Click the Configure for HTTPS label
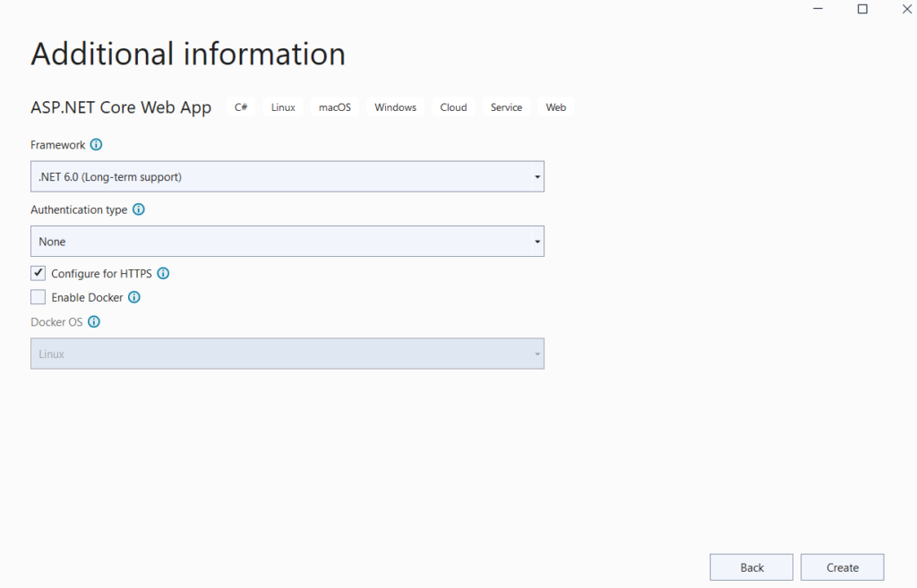The image size is (917, 588). coord(101,274)
